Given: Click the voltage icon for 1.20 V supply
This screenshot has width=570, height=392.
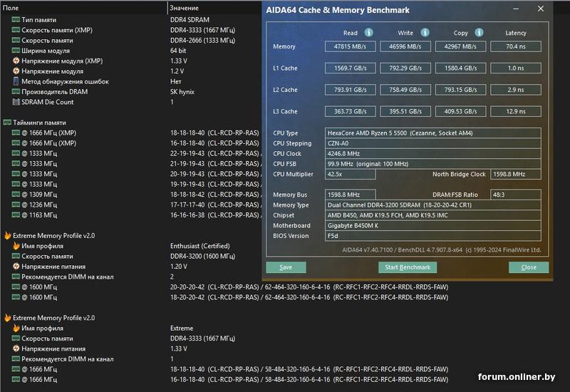Looking at the screenshot, I should 16,266.
